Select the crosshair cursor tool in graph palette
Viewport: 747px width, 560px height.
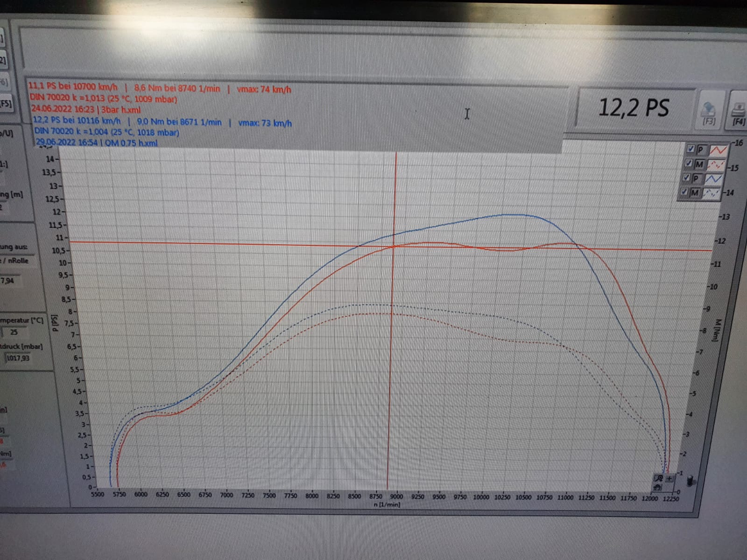pyautogui.click(x=669, y=478)
